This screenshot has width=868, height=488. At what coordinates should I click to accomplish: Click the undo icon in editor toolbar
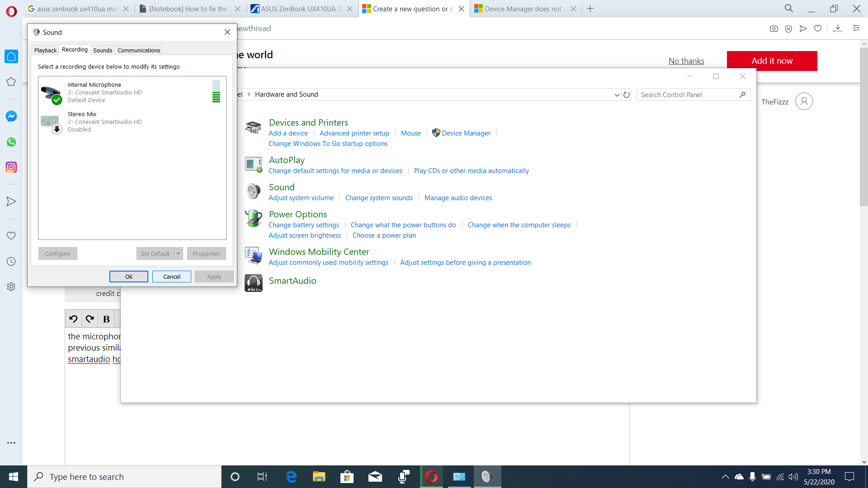[73, 319]
